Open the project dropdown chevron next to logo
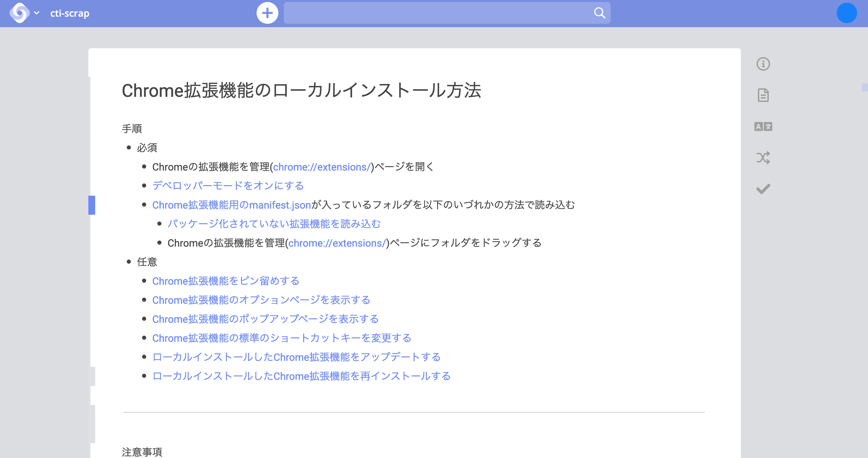Screen dimensions: 868x458 [37, 13]
